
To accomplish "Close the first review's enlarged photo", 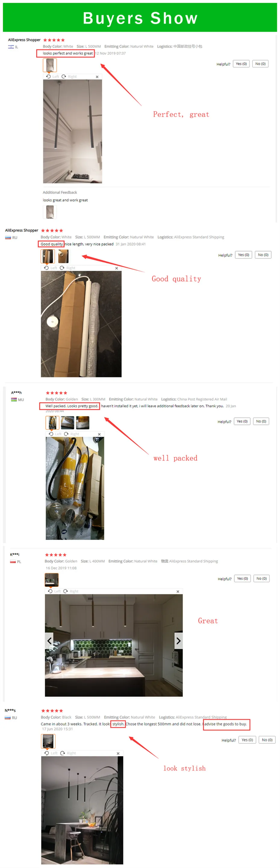I will coord(97,77).
